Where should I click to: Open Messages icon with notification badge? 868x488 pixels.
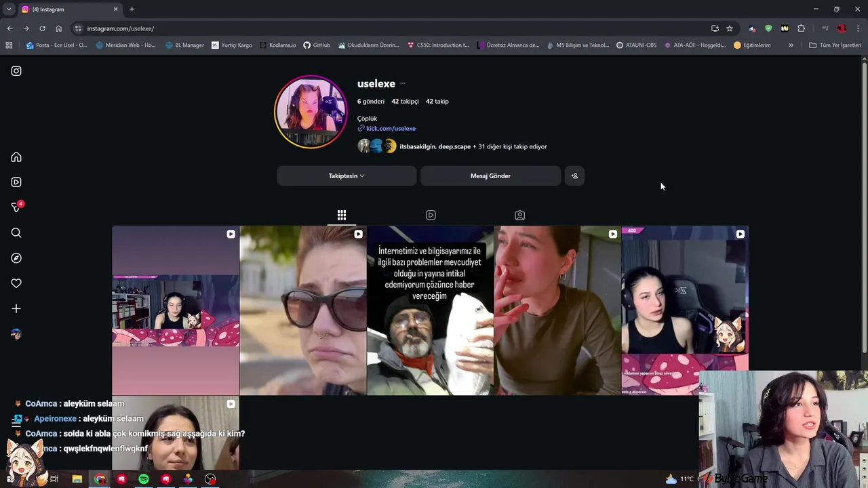point(16,207)
